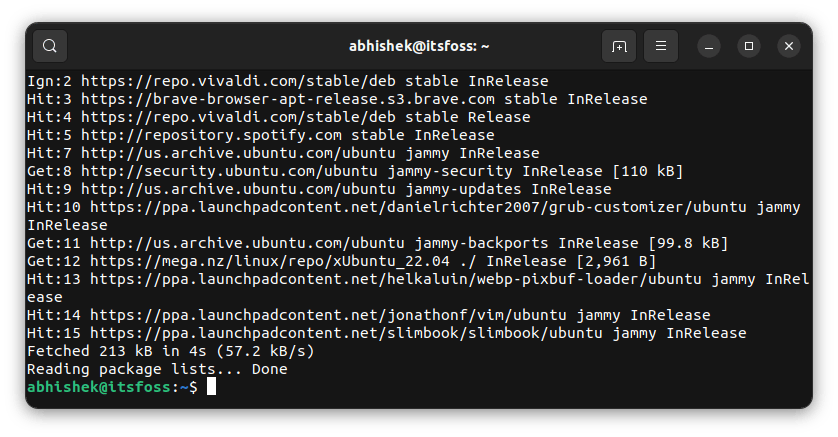Click the window title abhishek@itsfoss: ~

(x=419, y=46)
